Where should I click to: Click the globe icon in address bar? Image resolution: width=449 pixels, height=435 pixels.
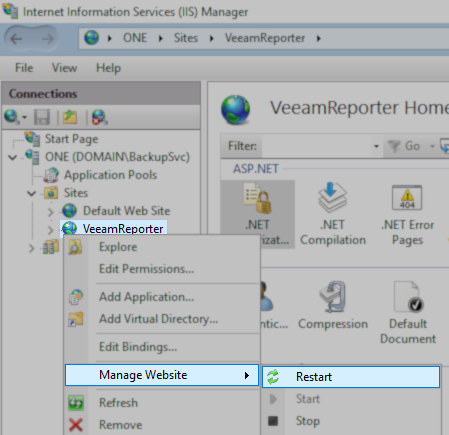pos(91,38)
